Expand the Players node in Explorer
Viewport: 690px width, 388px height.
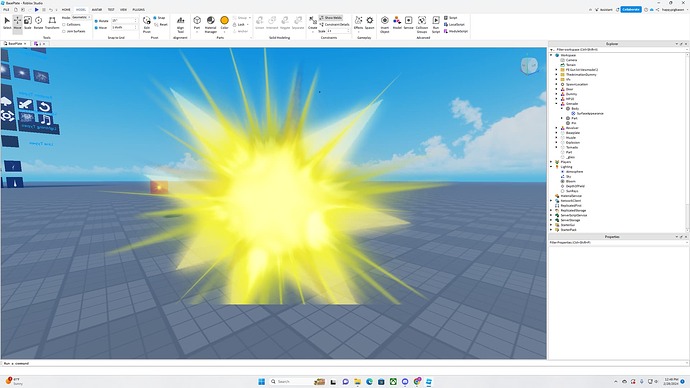(x=551, y=162)
